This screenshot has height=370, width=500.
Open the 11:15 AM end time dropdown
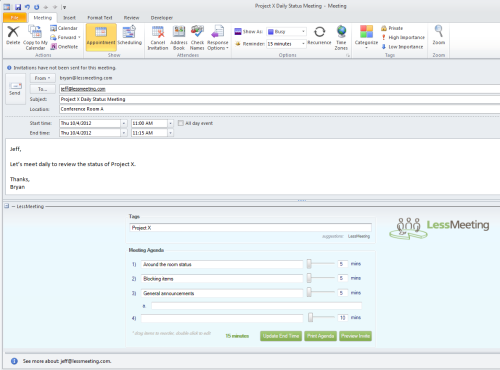click(170, 133)
